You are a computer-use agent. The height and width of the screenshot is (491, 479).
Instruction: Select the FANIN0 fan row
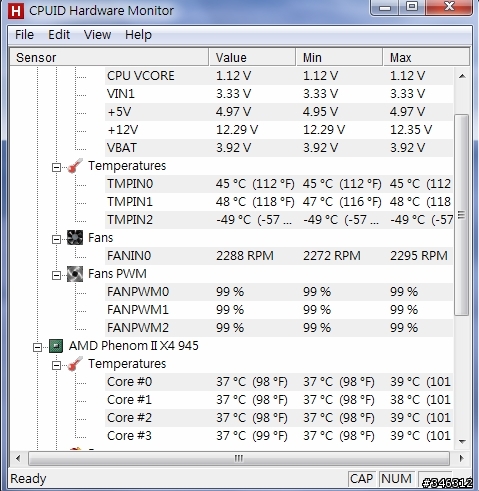coord(279,256)
